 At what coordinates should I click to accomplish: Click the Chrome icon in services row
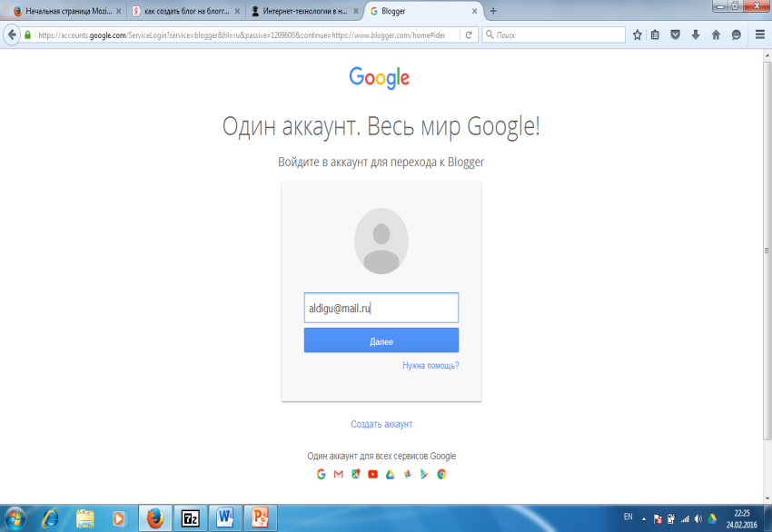(x=441, y=474)
